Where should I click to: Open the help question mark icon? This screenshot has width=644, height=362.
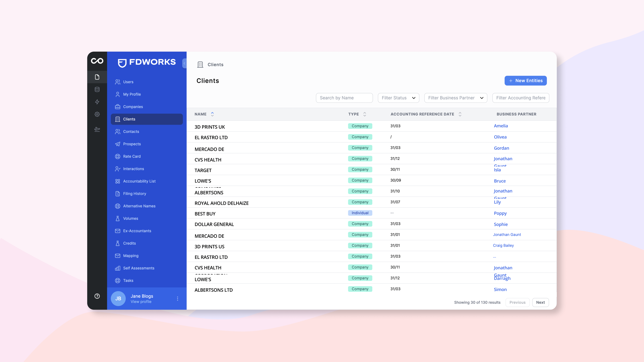[x=97, y=296]
